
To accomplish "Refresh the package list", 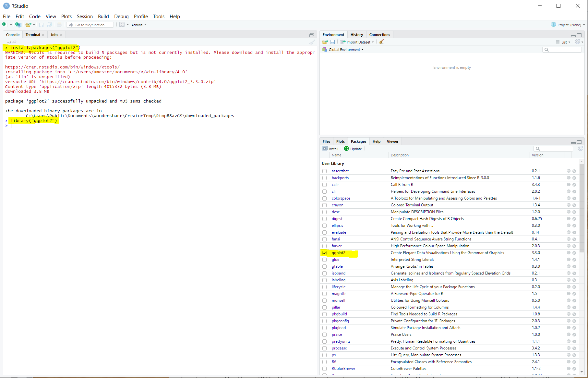I will [x=580, y=148].
